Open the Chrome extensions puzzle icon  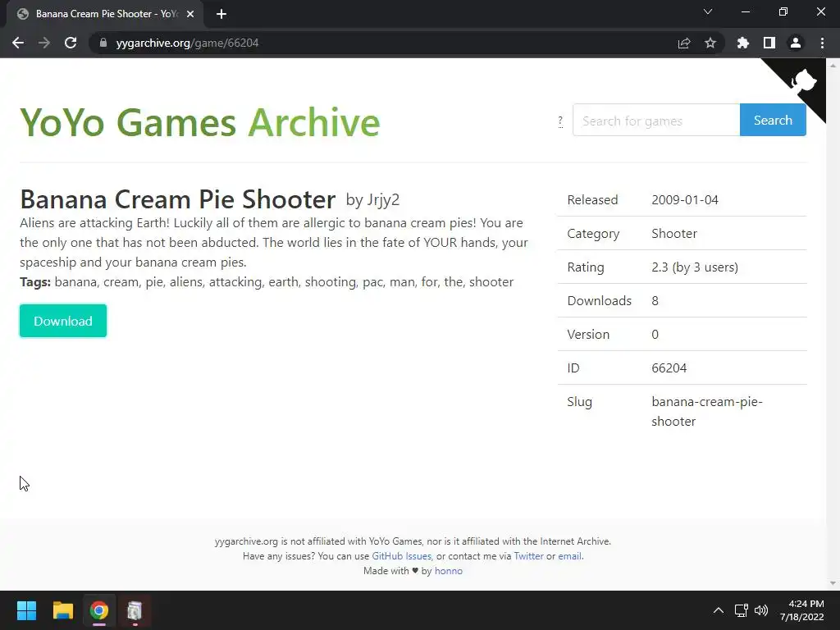pyautogui.click(x=743, y=43)
